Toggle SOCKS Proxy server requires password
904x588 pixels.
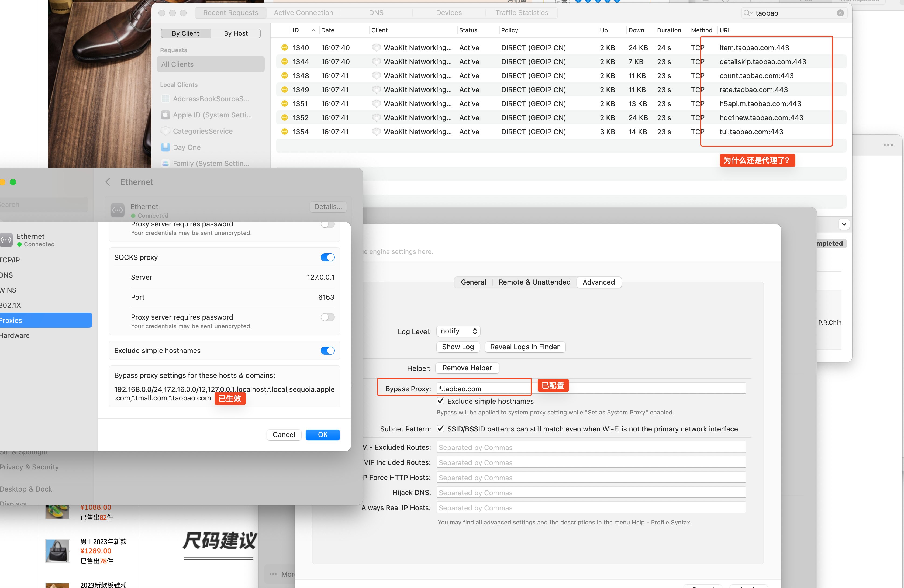pyautogui.click(x=327, y=317)
